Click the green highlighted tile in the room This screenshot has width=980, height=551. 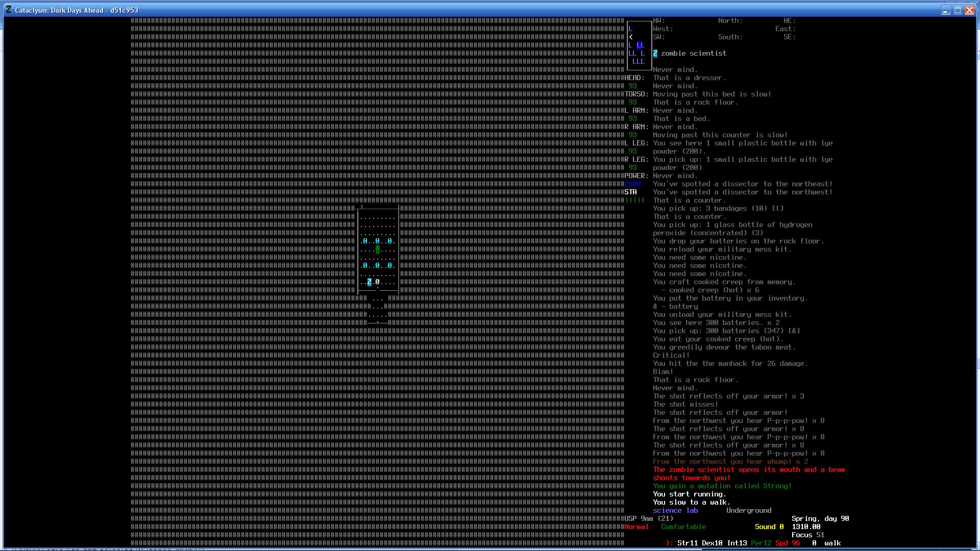(378, 249)
